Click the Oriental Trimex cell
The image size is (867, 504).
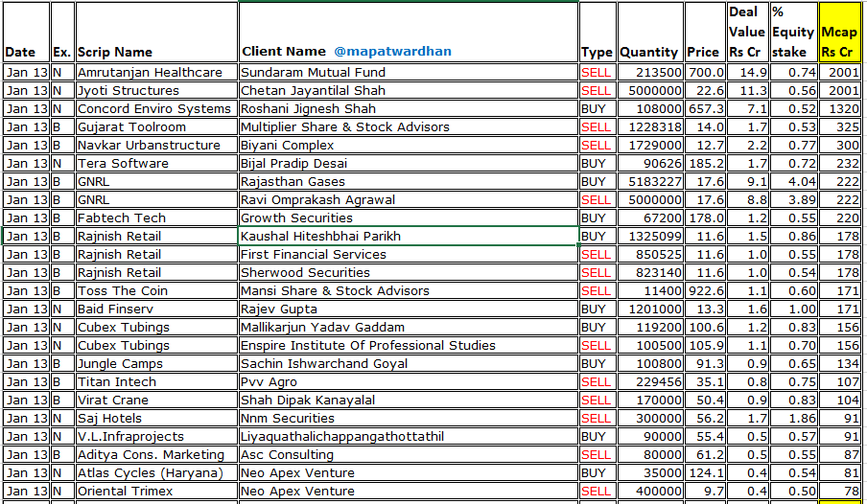click(156, 492)
